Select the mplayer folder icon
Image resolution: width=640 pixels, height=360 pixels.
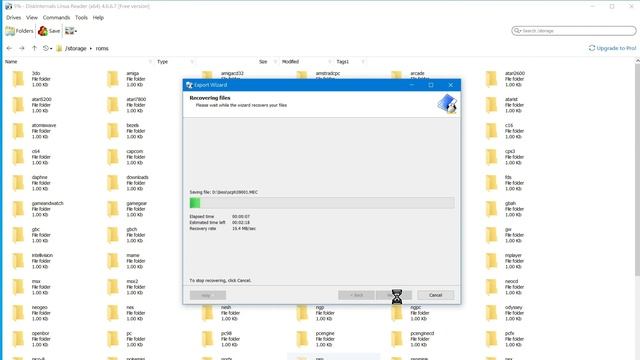point(491,261)
